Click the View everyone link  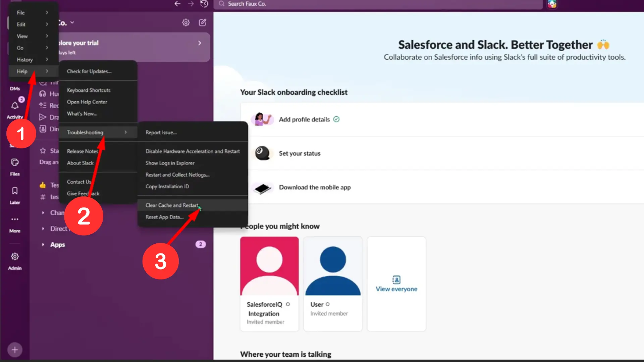pos(396,289)
